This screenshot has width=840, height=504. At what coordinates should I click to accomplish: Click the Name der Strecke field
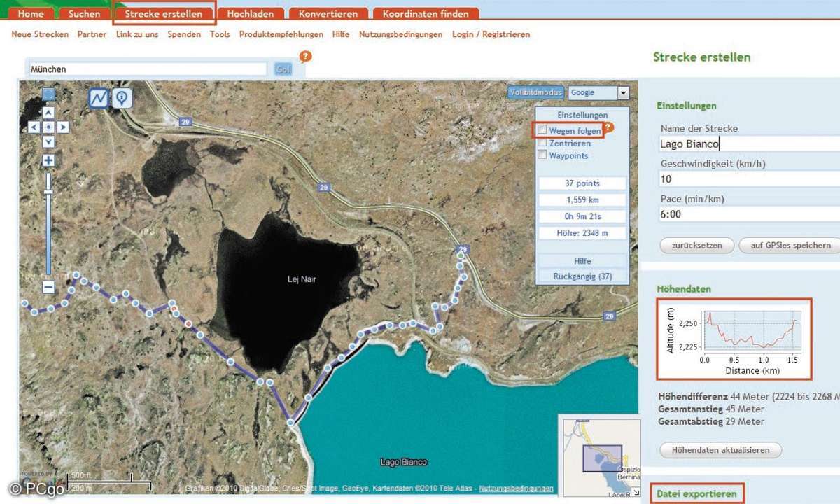[750, 143]
